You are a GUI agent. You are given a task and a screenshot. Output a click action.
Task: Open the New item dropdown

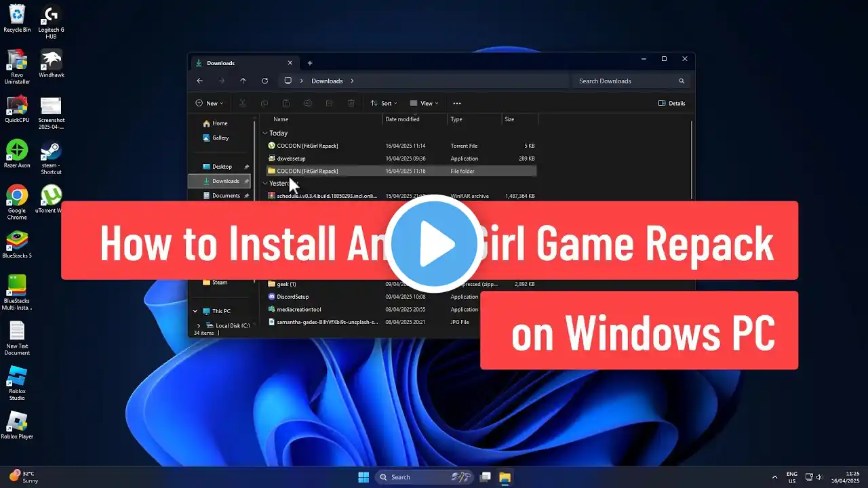209,103
